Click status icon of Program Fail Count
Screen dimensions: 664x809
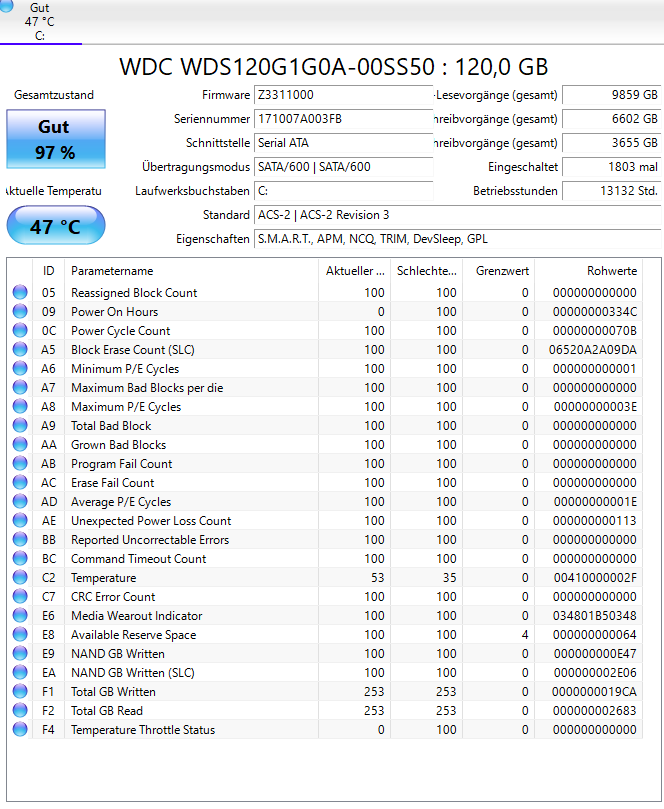20,464
